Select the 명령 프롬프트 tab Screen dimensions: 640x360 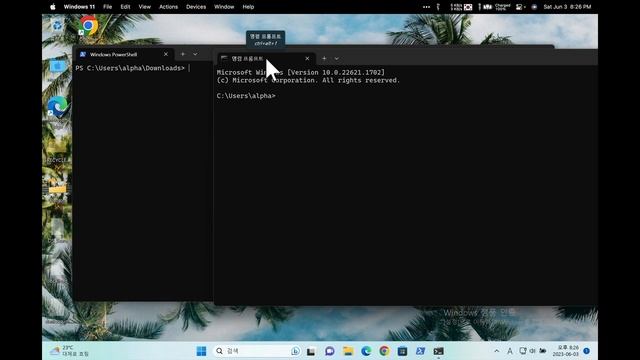point(266,59)
